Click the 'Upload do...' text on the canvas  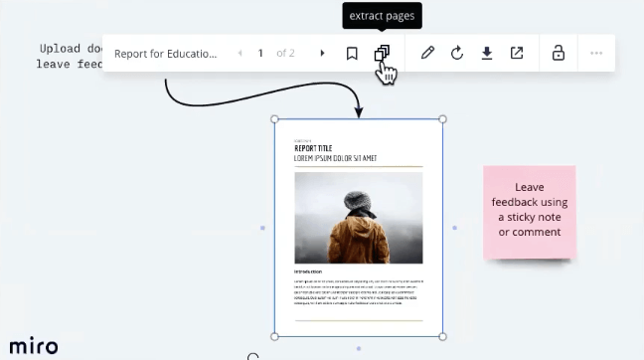point(71,49)
